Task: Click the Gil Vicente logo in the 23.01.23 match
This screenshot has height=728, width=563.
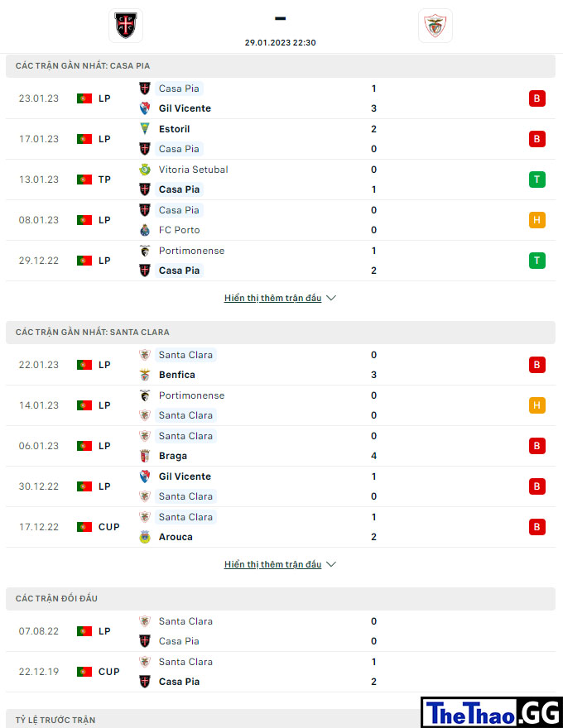Action: tap(145, 108)
